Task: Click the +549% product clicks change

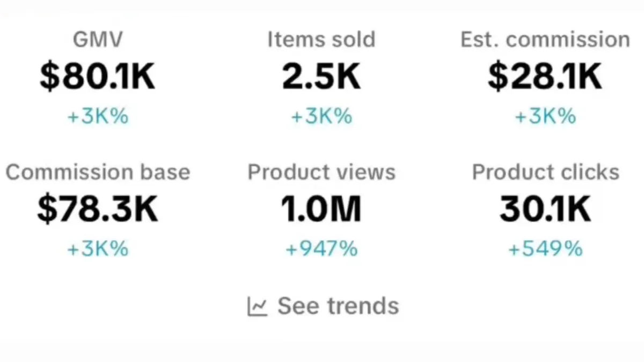Action: [x=545, y=249]
